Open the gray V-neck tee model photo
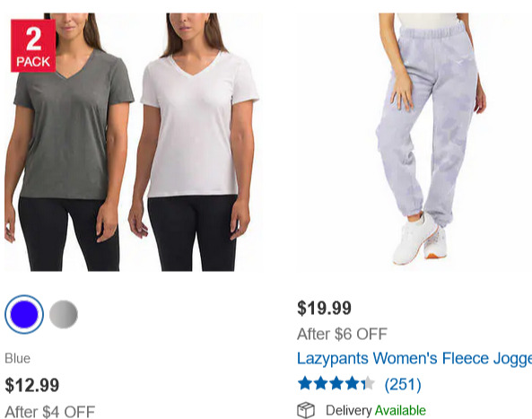532x419 pixels. pos(68,142)
